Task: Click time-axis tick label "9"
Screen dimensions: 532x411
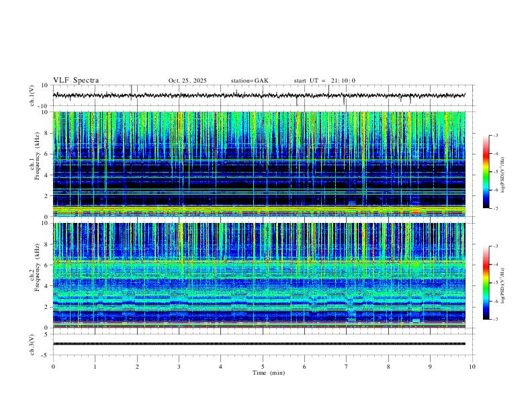Action: (x=430, y=367)
